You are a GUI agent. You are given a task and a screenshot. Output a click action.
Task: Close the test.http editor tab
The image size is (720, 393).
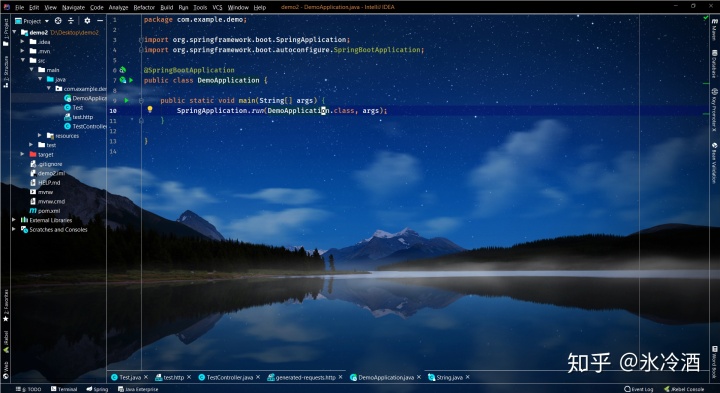coord(189,377)
